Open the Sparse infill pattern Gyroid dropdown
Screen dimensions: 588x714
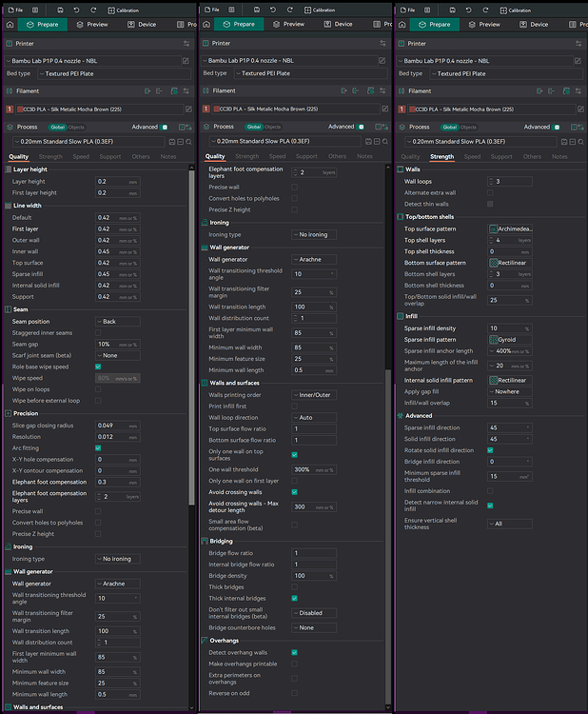pos(510,340)
